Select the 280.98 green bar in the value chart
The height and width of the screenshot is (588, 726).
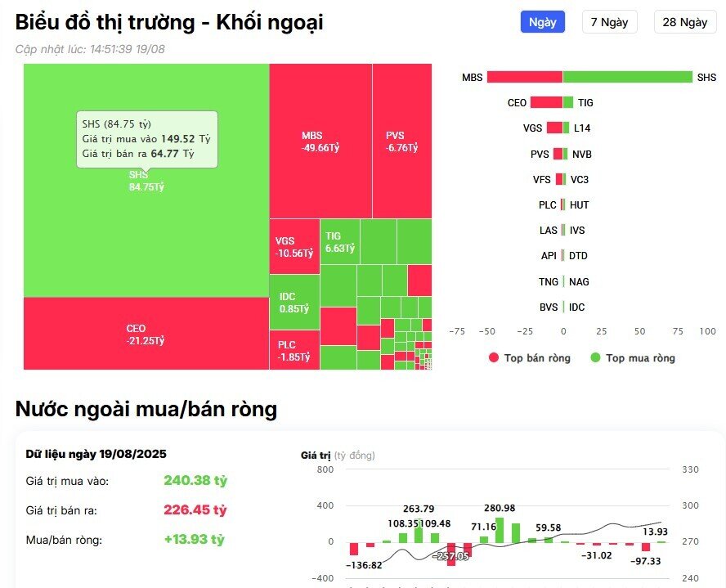click(499, 532)
